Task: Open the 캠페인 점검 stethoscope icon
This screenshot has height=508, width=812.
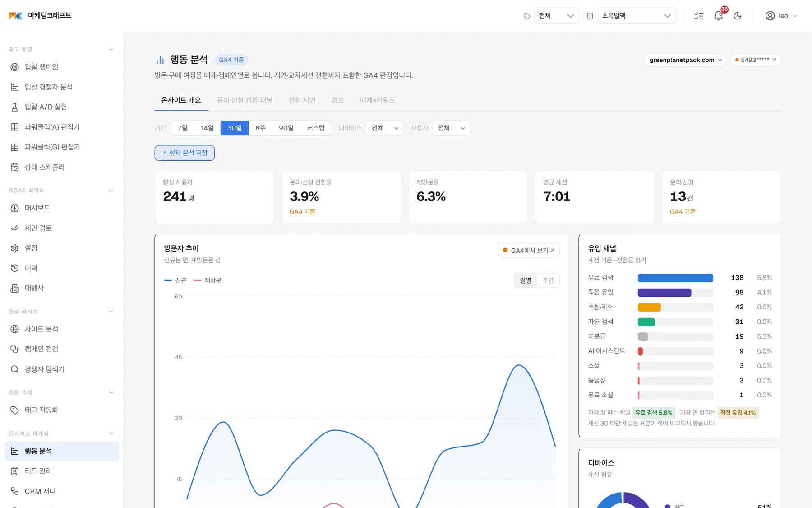Action: (x=14, y=349)
